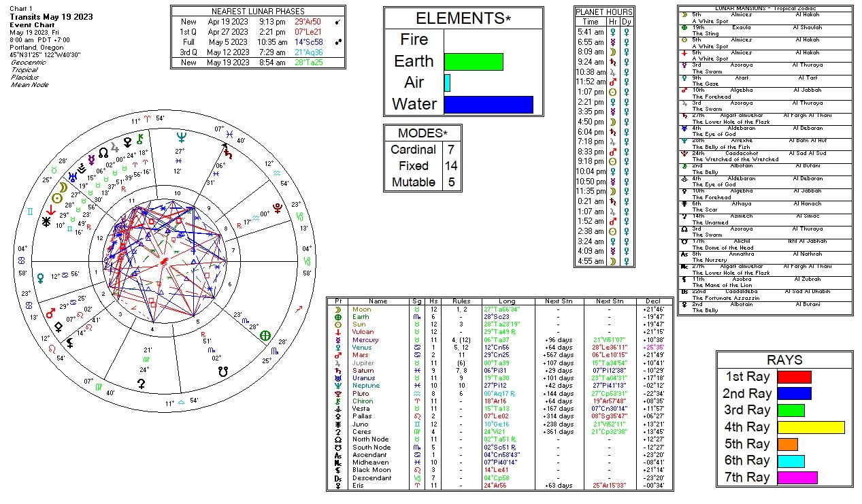Click Mercury in the planet table's Name column
The image size is (862, 504).
365,340
